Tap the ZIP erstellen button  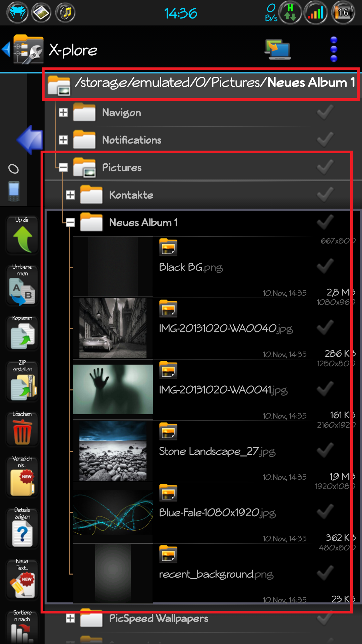click(x=22, y=380)
